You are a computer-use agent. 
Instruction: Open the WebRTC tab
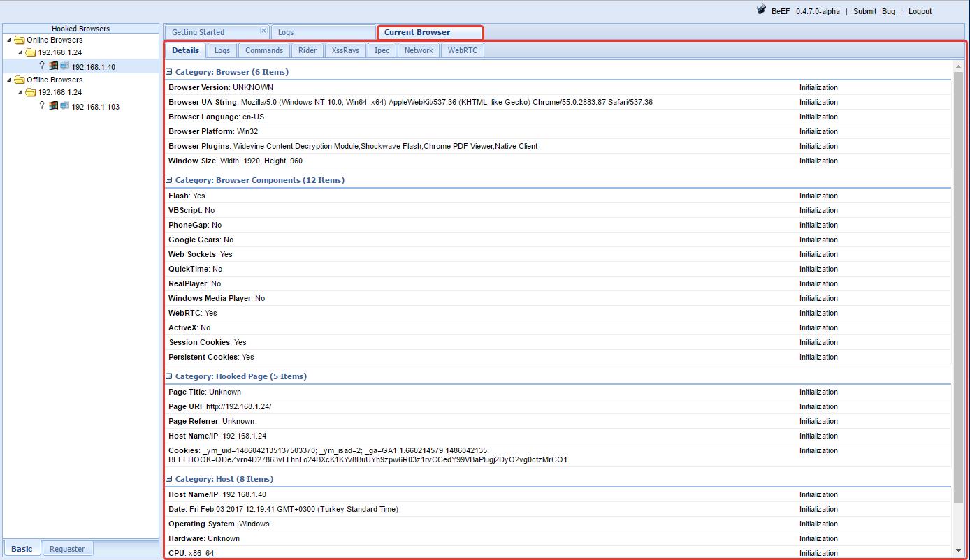click(462, 50)
